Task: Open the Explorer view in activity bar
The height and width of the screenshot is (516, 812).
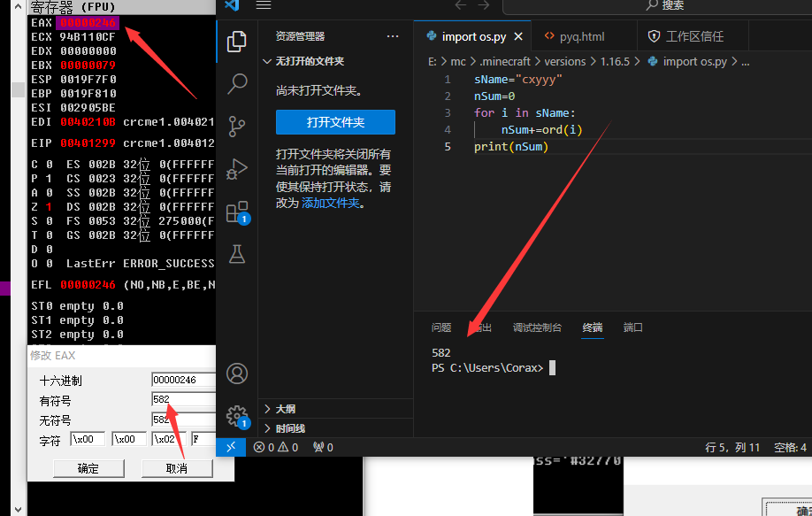Action: pyautogui.click(x=237, y=41)
